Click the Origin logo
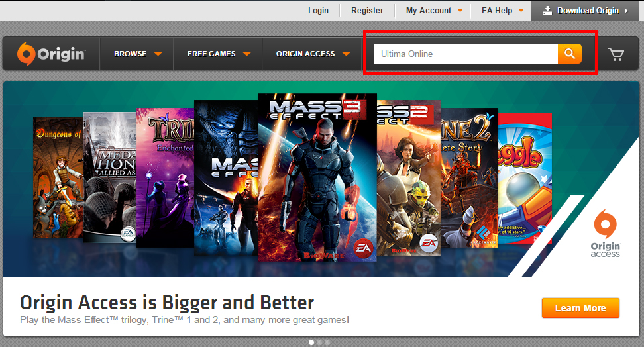 [51, 54]
